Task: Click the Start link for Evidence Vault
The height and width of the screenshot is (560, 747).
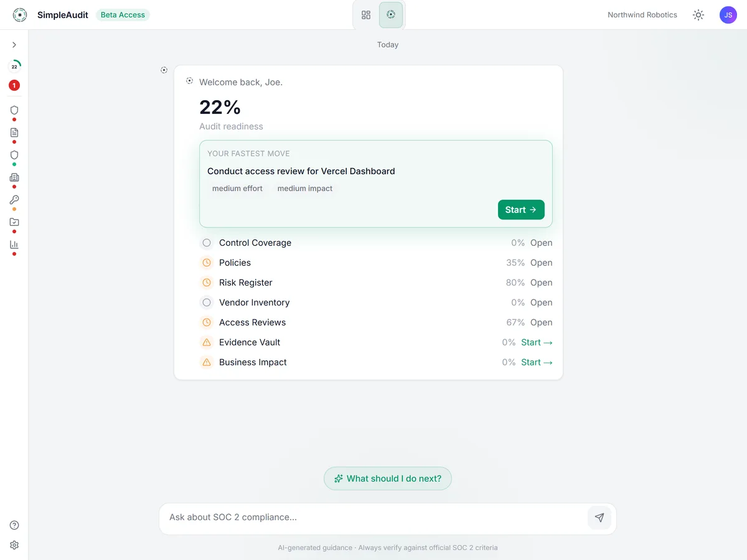Action: 537,342
